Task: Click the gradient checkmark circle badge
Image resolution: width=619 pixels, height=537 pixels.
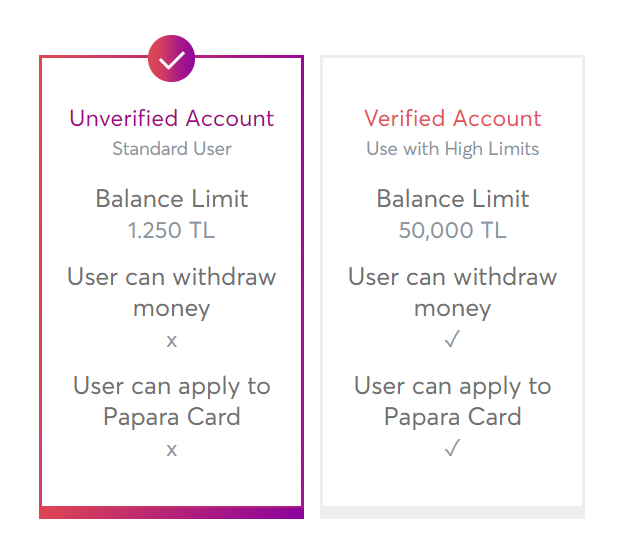Action: point(171,58)
